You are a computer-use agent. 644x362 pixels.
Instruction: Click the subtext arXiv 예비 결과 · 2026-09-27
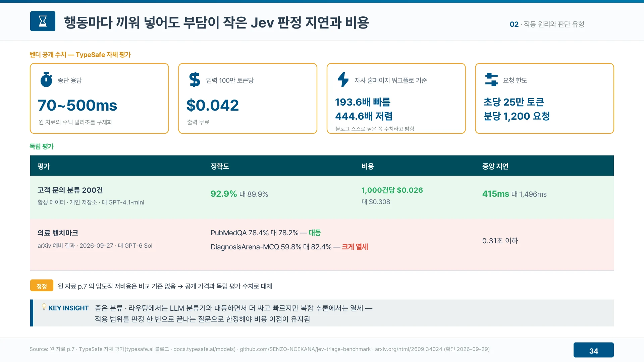(x=75, y=245)
